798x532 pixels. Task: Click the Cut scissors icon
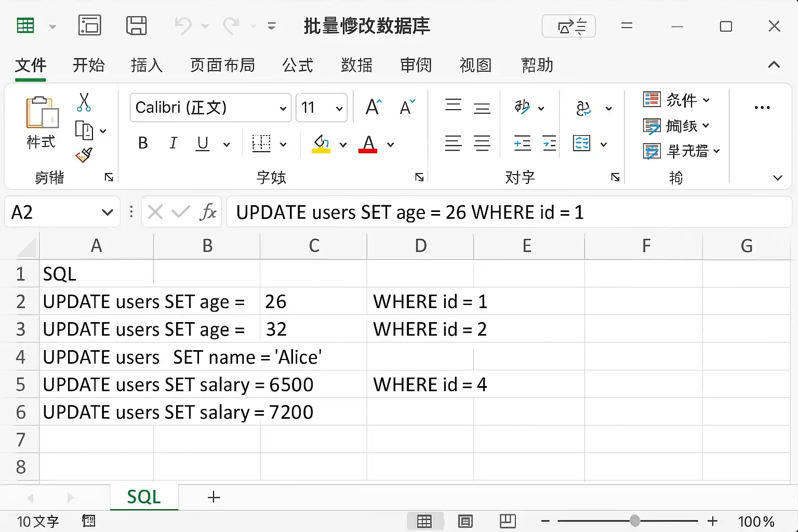coord(84,102)
